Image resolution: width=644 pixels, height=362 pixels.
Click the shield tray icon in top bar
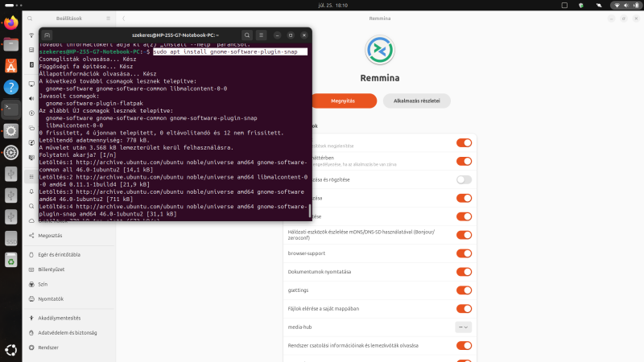[x=581, y=6]
